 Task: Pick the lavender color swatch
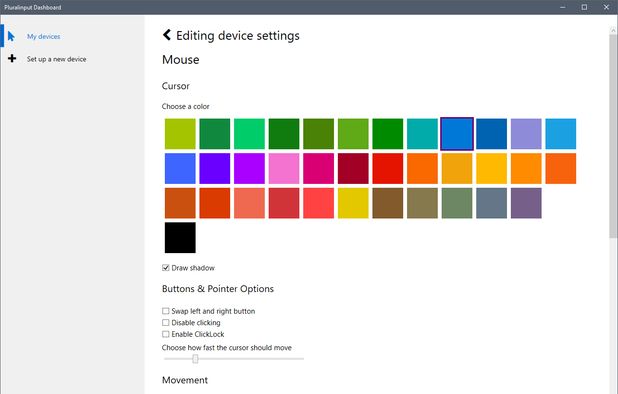point(526,134)
